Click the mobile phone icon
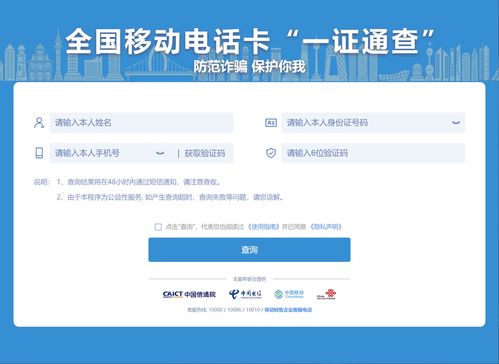The width and height of the screenshot is (499, 364). pos(39,153)
